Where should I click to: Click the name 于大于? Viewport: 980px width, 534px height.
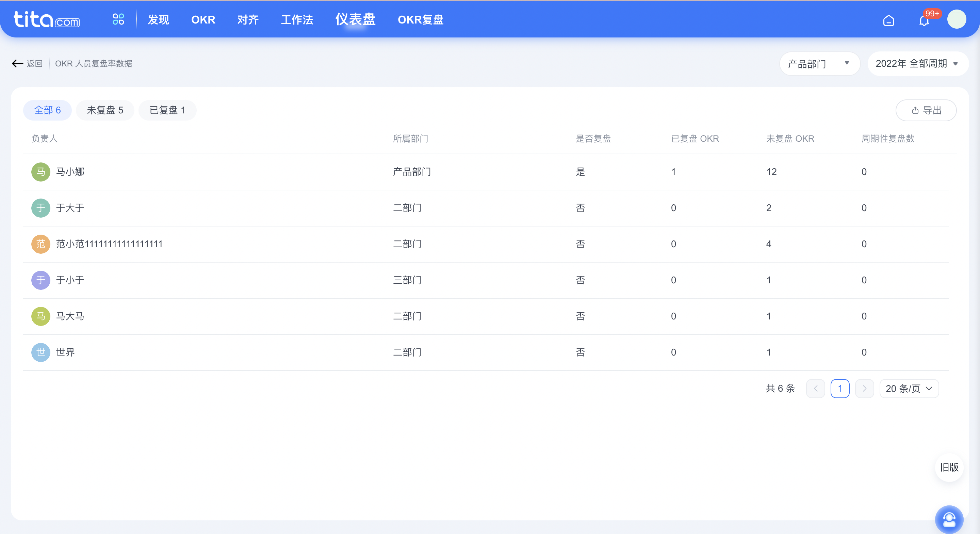click(x=70, y=208)
